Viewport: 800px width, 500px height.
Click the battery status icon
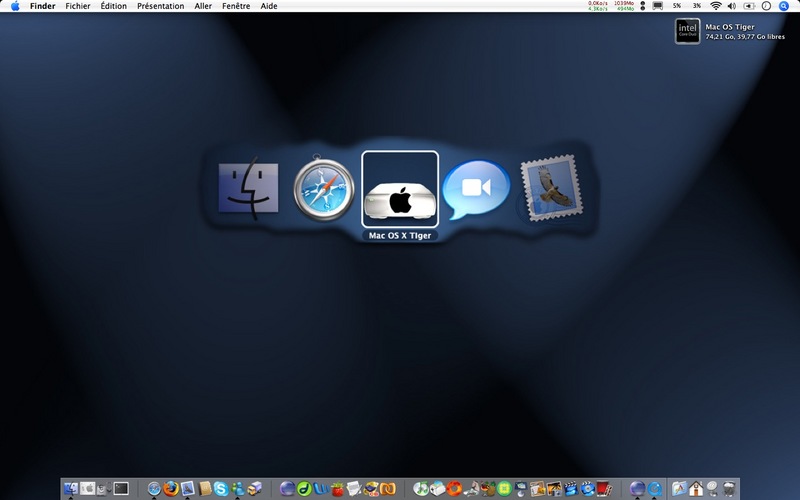point(749,6)
